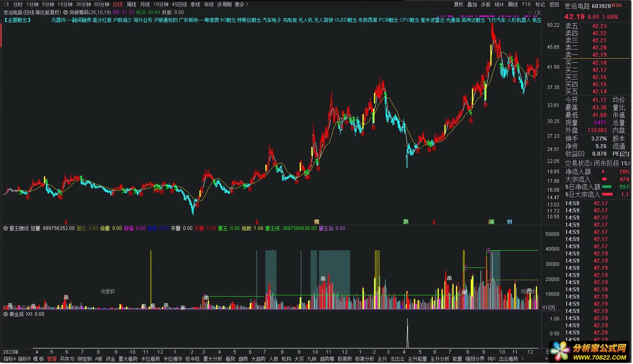
Task: Click 返回 back button
Action: [x=554, y=4]
